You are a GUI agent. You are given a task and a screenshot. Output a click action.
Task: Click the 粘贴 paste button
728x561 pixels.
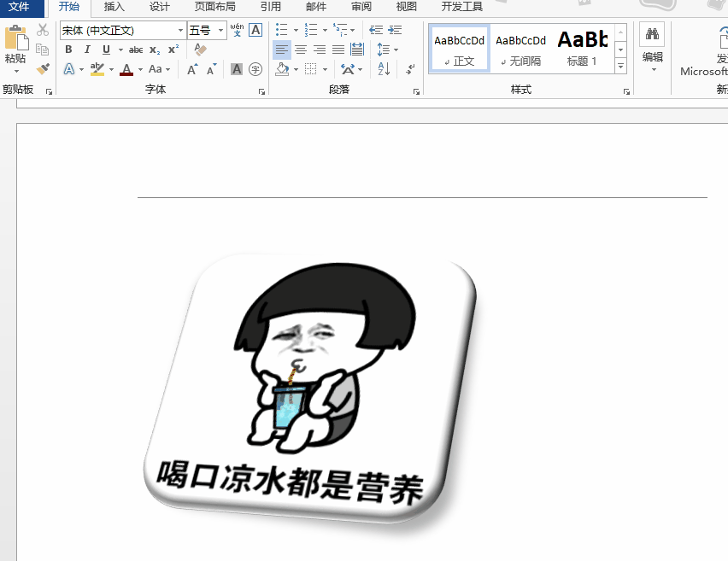tap(15, 49)
